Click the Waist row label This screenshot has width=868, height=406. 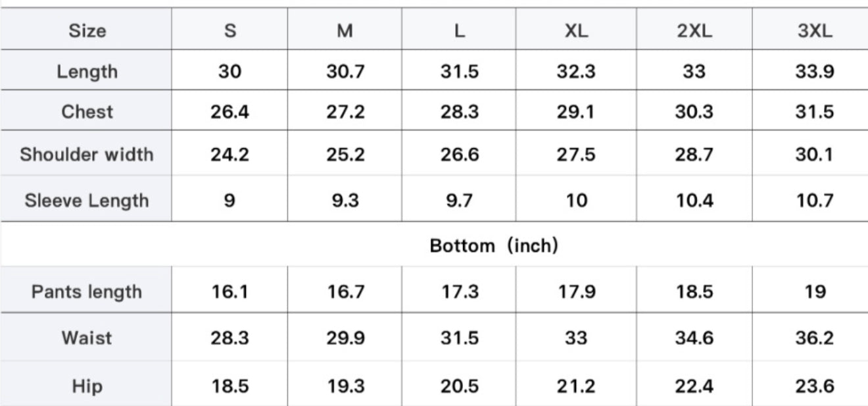tap(86, 338)
